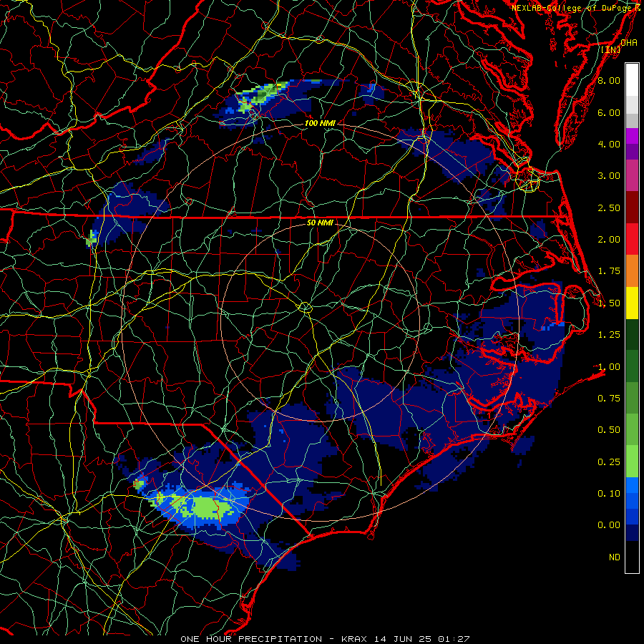Select the white legend color swatch
The image size is (644, 644).
coord(632,80)
